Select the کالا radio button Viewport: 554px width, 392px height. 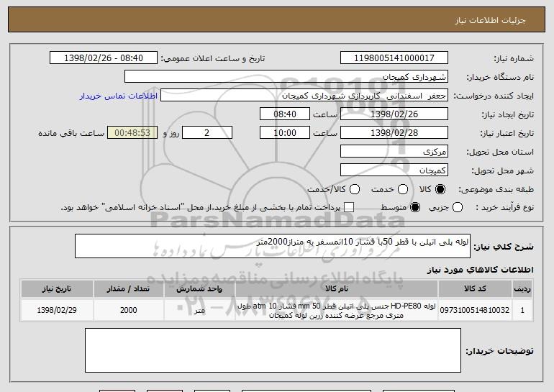[x=440, y=189]
